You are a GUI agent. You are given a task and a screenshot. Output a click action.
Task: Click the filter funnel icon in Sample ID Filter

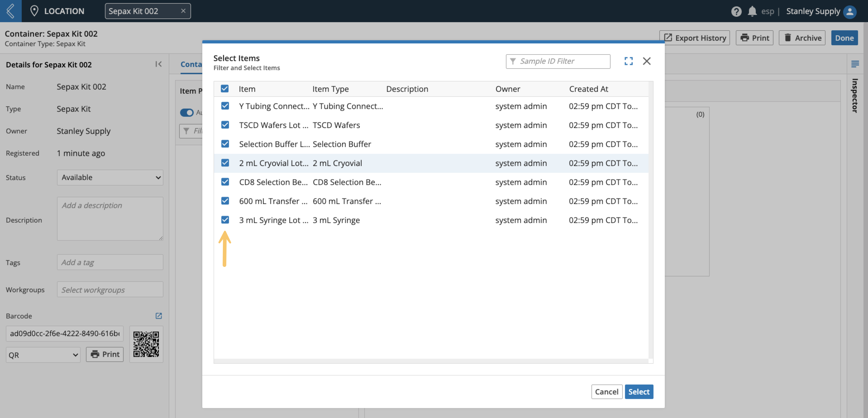click(513, 61)
